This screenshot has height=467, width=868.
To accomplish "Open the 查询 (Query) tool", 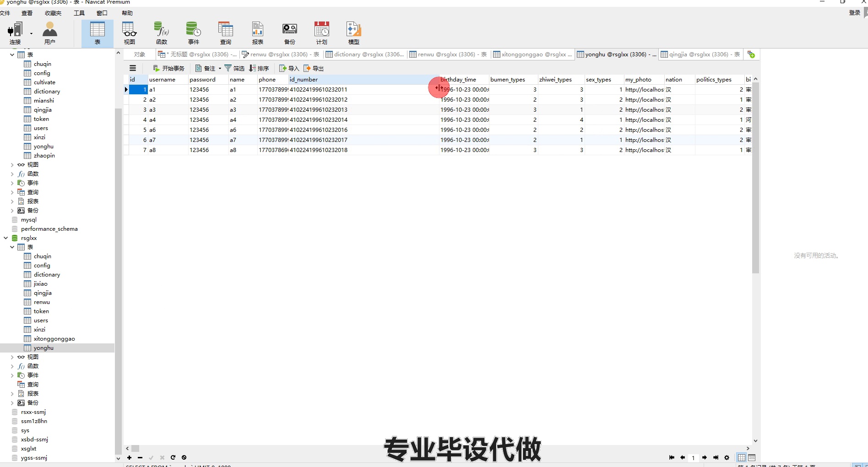I will 226,32.
